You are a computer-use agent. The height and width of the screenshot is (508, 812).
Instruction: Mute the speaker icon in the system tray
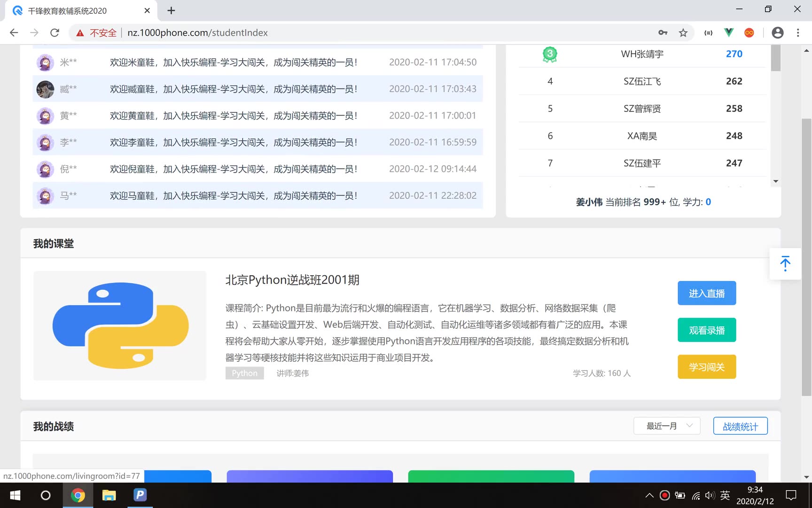click(710, 495)
